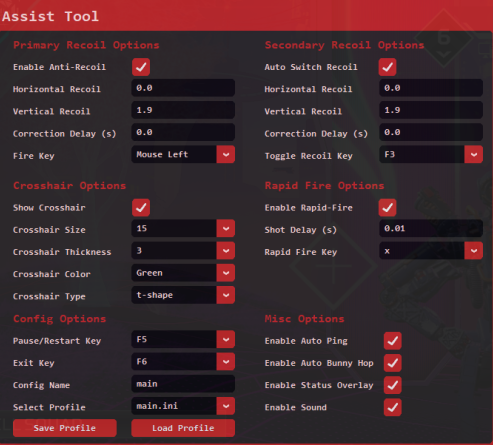This screenshot has height=445, width=493.
Task: Click primary Vertical Recoil input field
Action: click(183, 110)
